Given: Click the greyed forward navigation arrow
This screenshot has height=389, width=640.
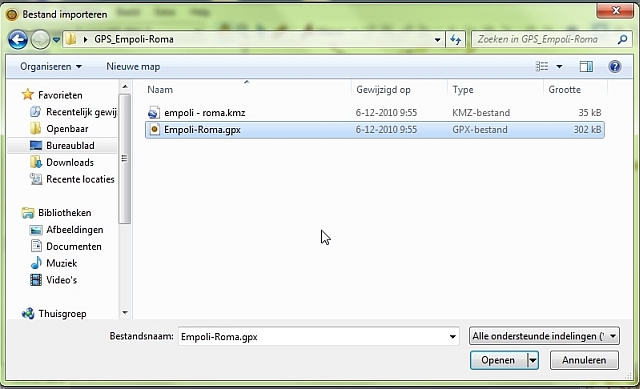Looking at the screenshot, I should (x=40, y=40).
